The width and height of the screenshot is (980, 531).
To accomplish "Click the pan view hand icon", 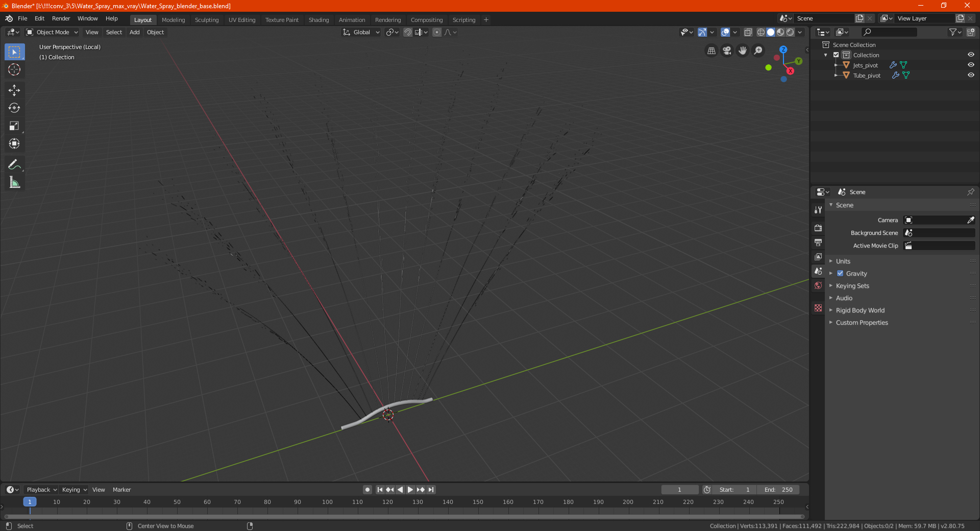I will (x=743, y=51).
